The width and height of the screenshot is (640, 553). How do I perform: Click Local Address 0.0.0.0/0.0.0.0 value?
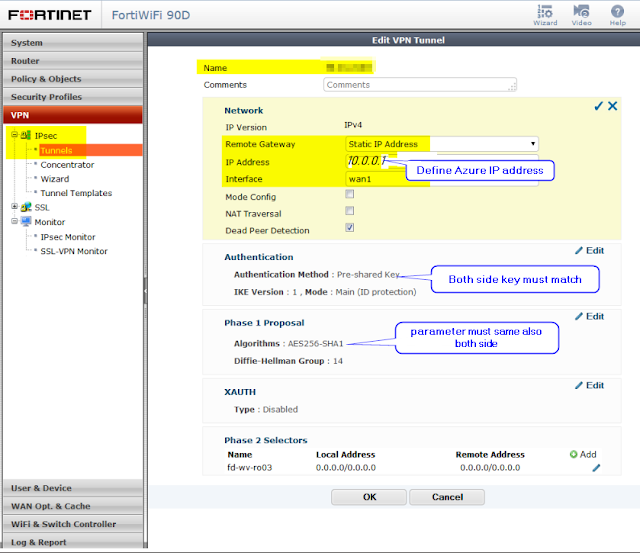346,467
